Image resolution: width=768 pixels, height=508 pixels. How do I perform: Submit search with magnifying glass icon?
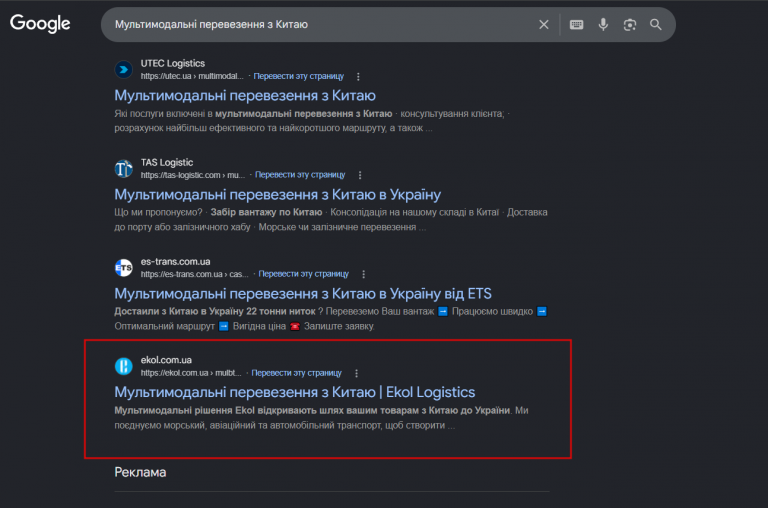click(x=655, y=24)
